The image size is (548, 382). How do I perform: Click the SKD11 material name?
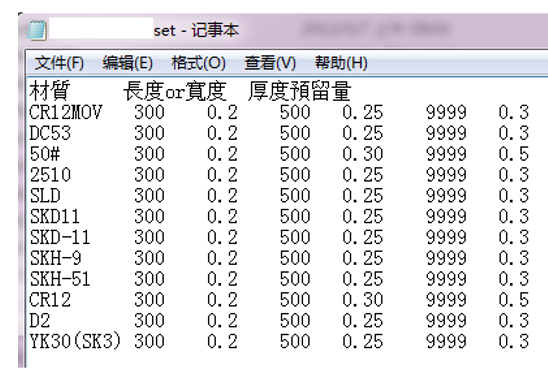click(x=55, y=217)
